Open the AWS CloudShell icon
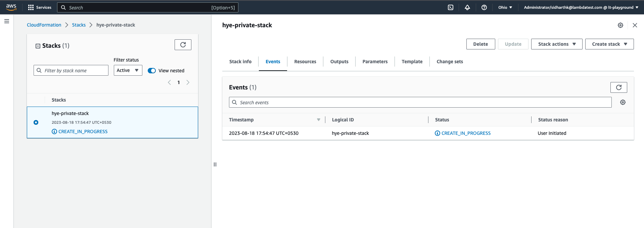The height and width of the screenshot is (228, 644). (x=451, y=7)
